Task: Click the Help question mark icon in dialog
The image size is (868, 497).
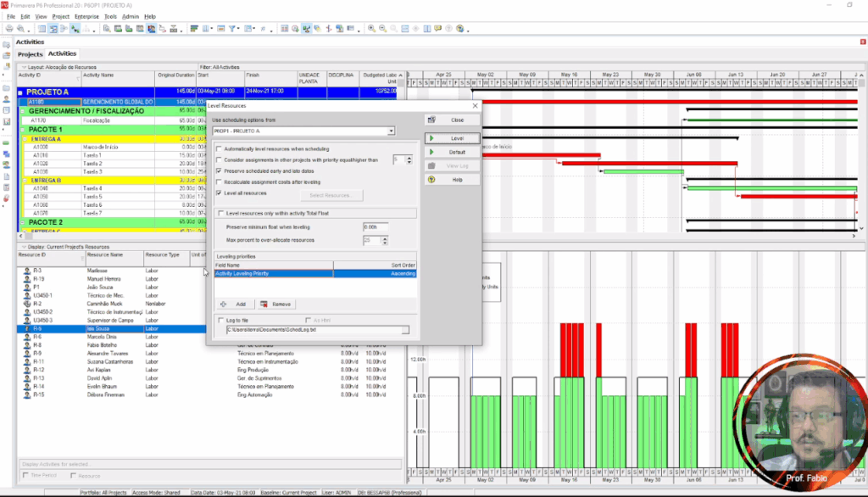Action: click(431, 180)
